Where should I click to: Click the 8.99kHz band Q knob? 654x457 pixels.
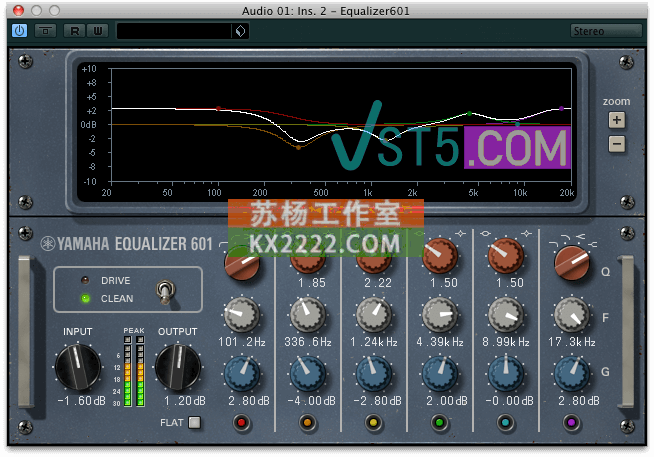click(506, 256)
